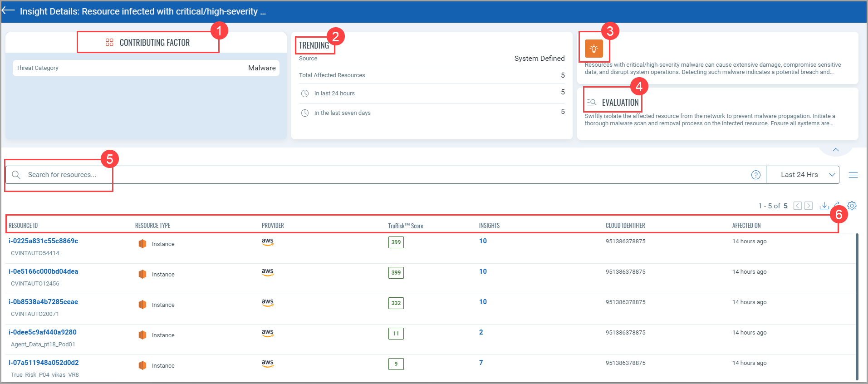Select the Contributing Factor tab
Viewport: 868px width, 384px height.
click(148, 43)
